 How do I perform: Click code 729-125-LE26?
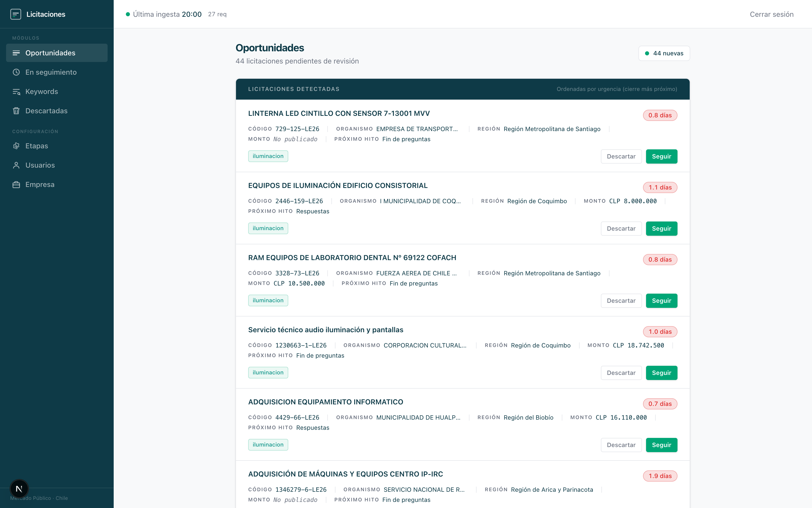pyautogui.click(x=297, y=129)
